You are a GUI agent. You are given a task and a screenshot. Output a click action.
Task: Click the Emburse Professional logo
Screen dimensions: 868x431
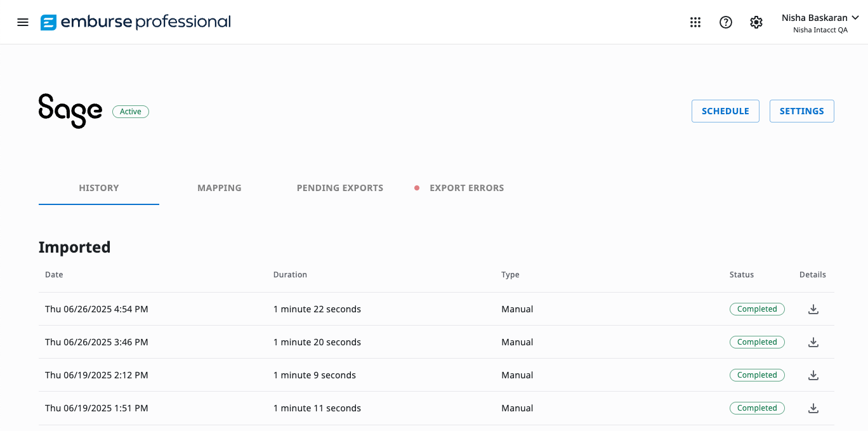click(136, 22)
